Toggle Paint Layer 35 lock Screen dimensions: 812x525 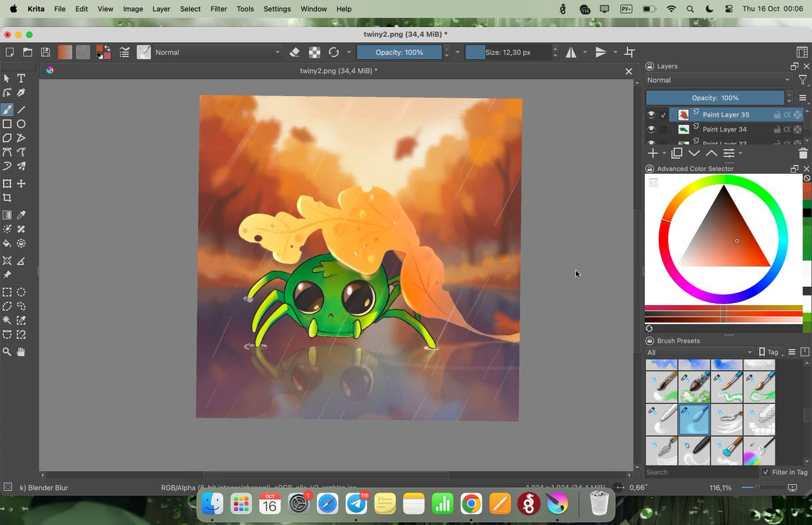777,115
